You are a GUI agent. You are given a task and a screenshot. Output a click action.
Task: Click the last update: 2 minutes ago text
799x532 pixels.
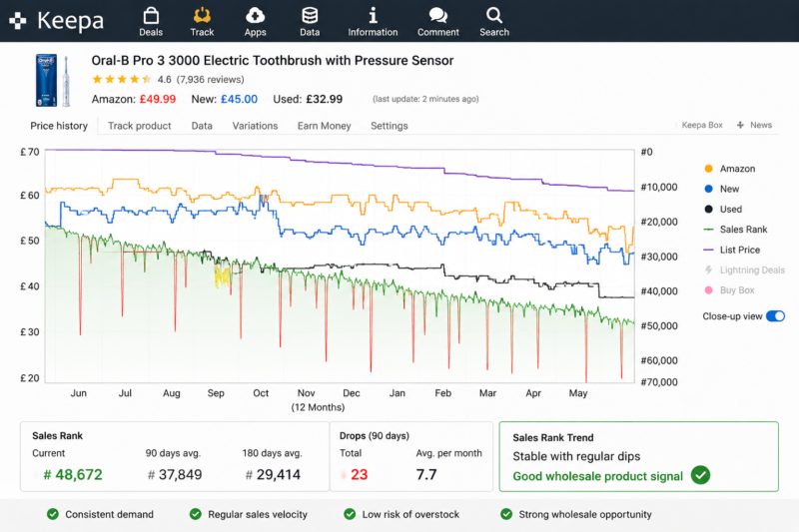point(425,99)
